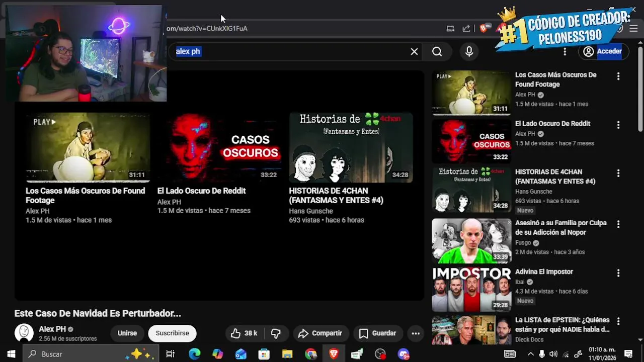Image resolution: width=644 pixels, height=362 pixels.
Task: Open options menu for Asesinó a su Familia video
Action: pyautogui.click(x=618, y=224)
